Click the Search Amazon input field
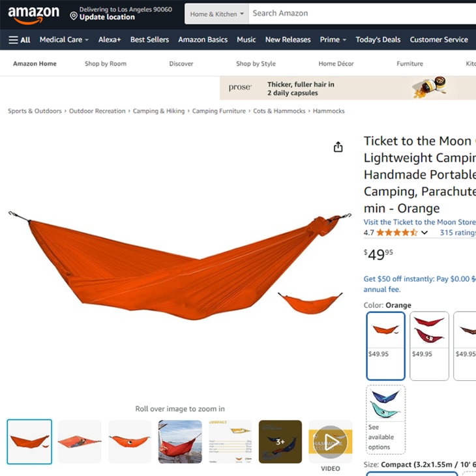Viewport: 476px width, 476px height. click(x=362, y=14)
